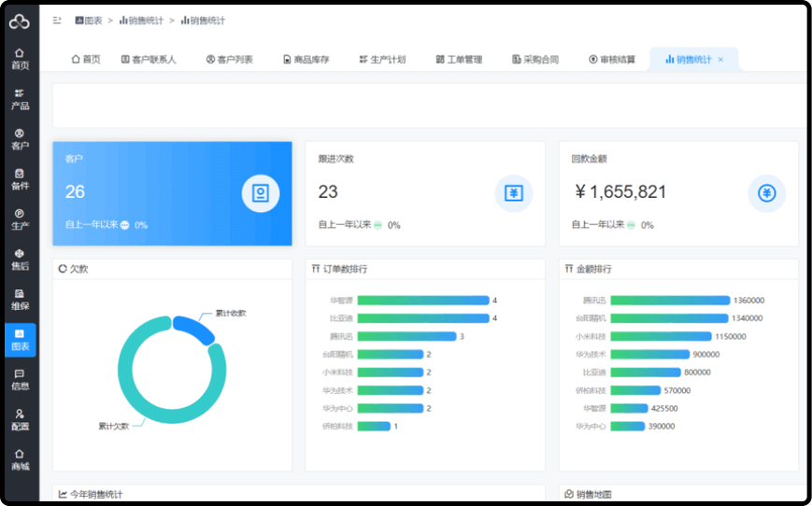Image resolution: width=812 pixels, height=506 pixels.
Task: Click the 图表 breadcrumb link
Action: (89, 20)
